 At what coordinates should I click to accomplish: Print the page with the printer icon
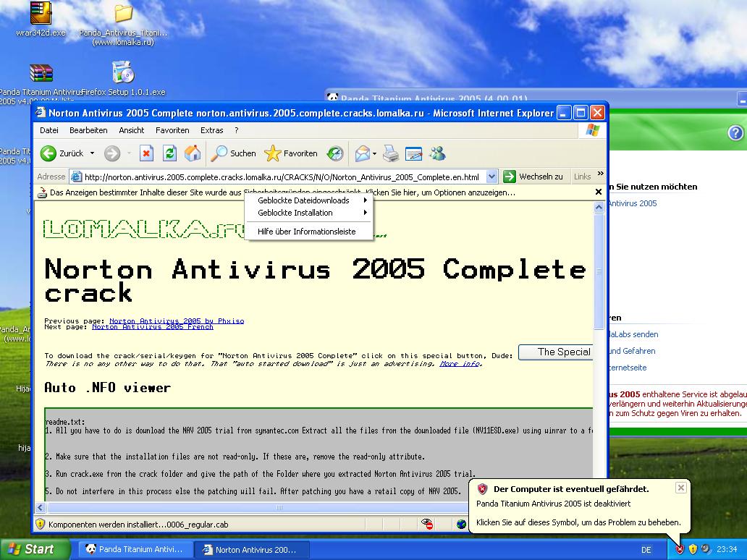pyautogui.click(x=391, y=153)
